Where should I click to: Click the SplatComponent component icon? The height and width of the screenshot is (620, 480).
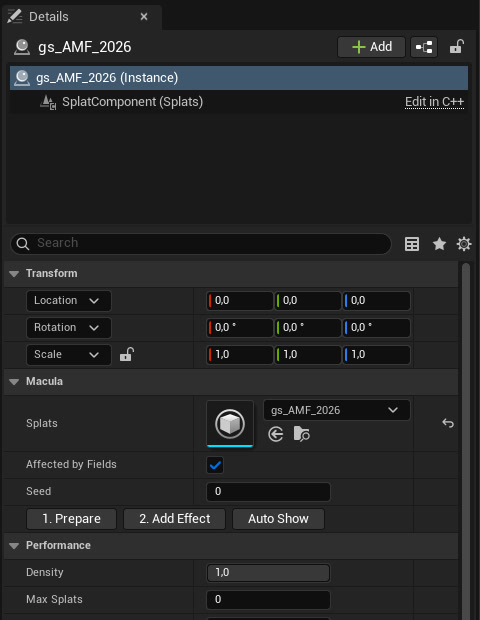pos(48,102)
